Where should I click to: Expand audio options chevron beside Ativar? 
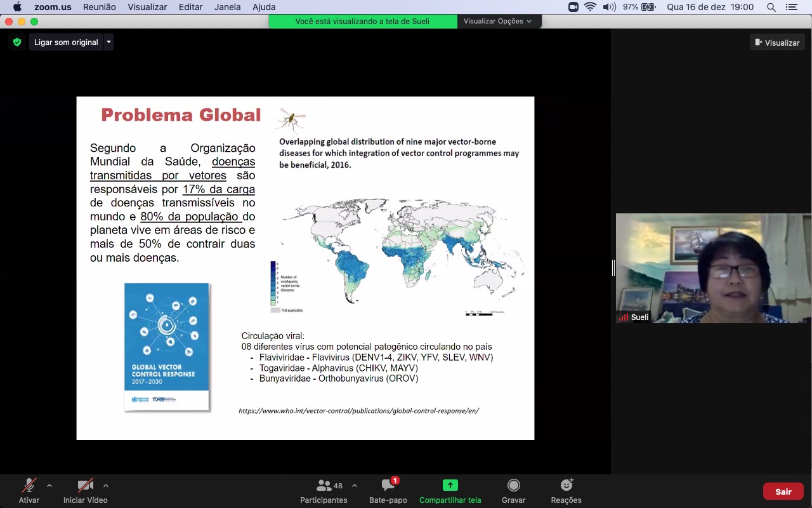[x=49, y=486]
